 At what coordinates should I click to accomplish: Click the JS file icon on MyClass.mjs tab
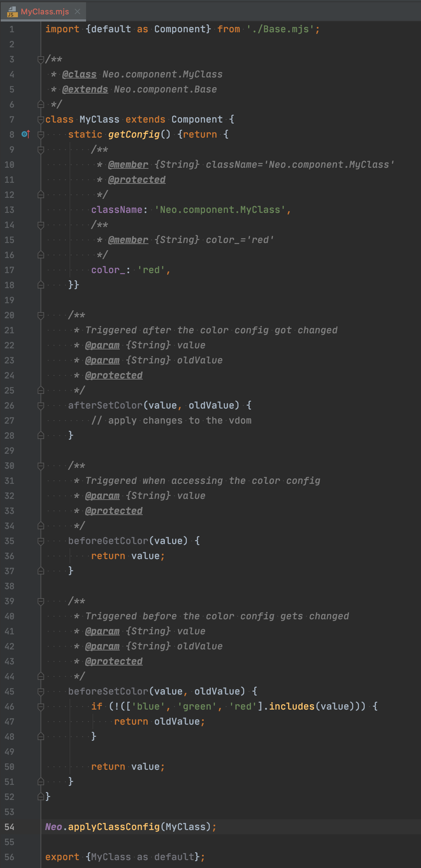12,12
